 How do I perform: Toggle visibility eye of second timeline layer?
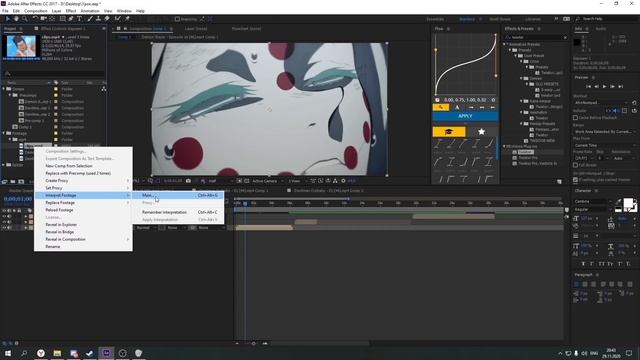point(4,222)
